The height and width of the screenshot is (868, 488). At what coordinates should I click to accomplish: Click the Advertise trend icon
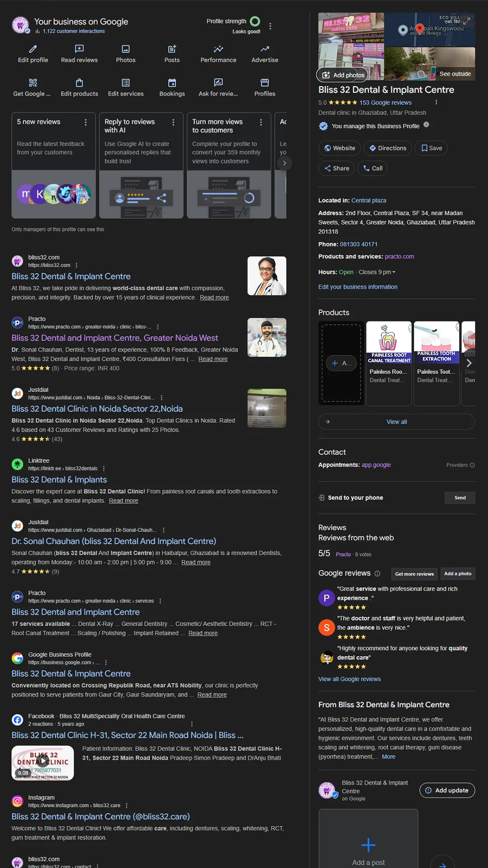click(265, 49)
